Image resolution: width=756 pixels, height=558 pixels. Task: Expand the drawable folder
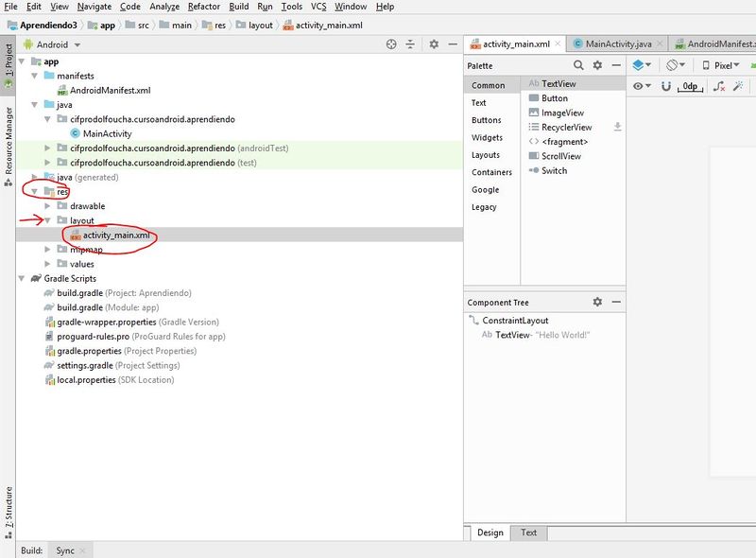point(47,206)
